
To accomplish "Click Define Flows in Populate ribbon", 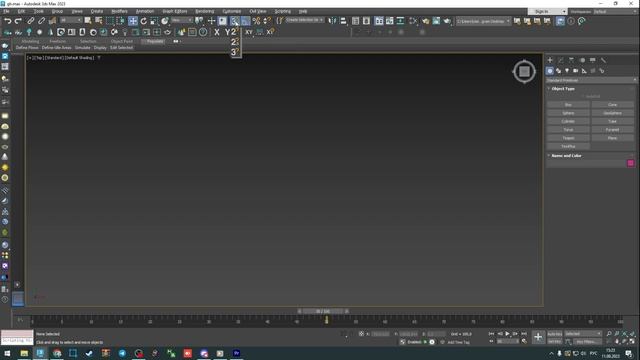I will [x=27, y=48].
